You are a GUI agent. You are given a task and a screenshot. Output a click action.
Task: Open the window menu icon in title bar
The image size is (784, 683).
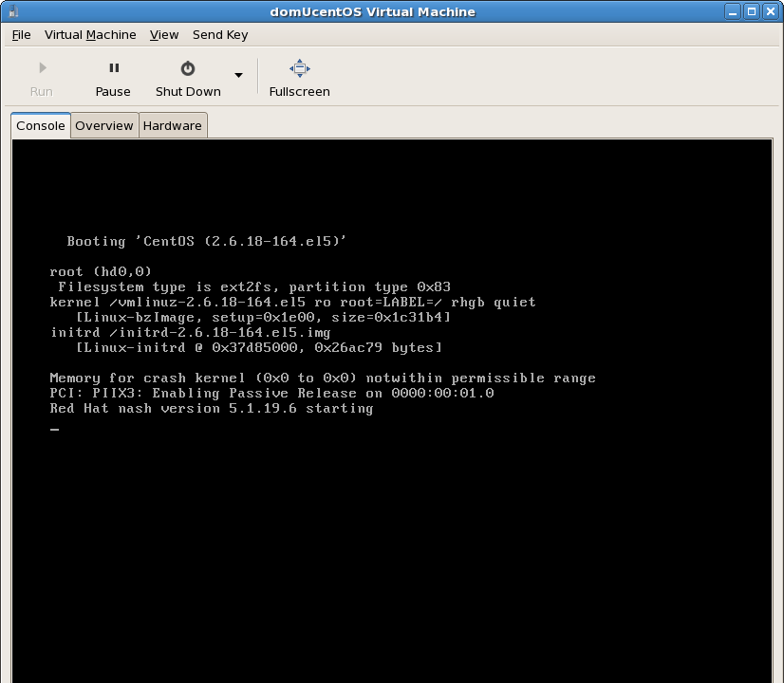point(11,11)
